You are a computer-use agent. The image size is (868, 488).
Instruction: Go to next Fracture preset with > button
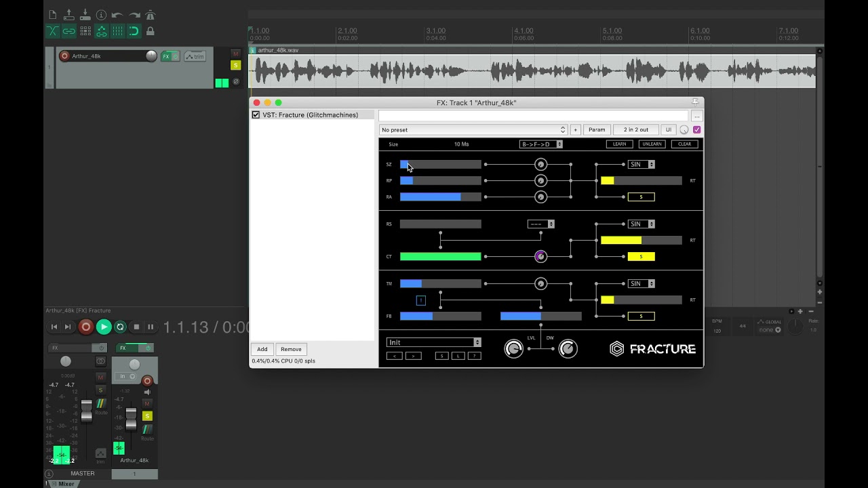pyautogui.click(x=414, y=356)
